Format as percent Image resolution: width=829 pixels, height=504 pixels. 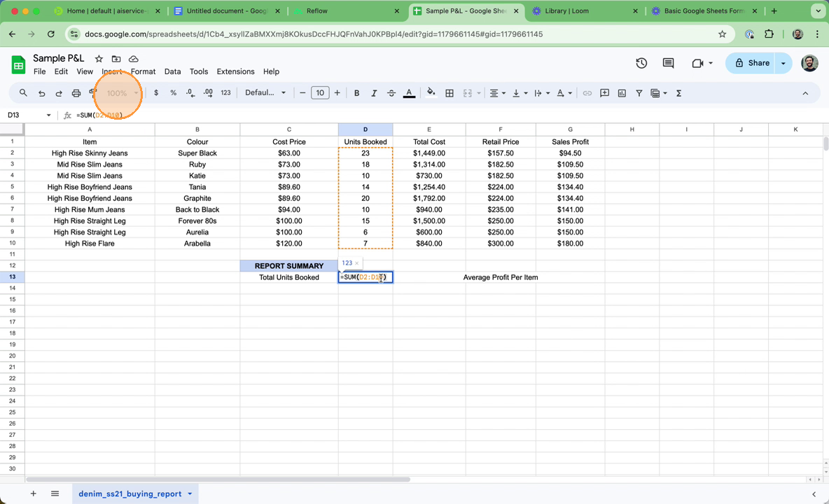click(174, 93)
